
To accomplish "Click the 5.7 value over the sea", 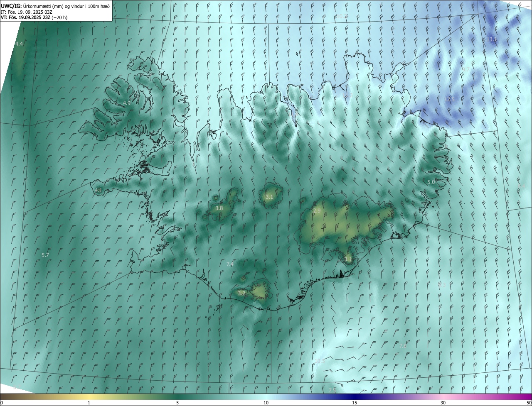I will click(45, 255).
